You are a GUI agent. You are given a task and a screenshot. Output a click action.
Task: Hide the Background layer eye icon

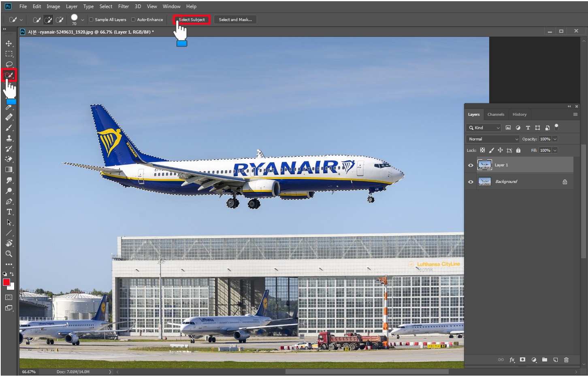(471, 182)
